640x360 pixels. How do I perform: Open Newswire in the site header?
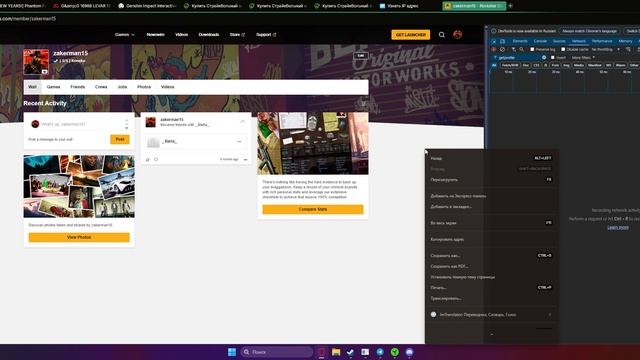156,35
